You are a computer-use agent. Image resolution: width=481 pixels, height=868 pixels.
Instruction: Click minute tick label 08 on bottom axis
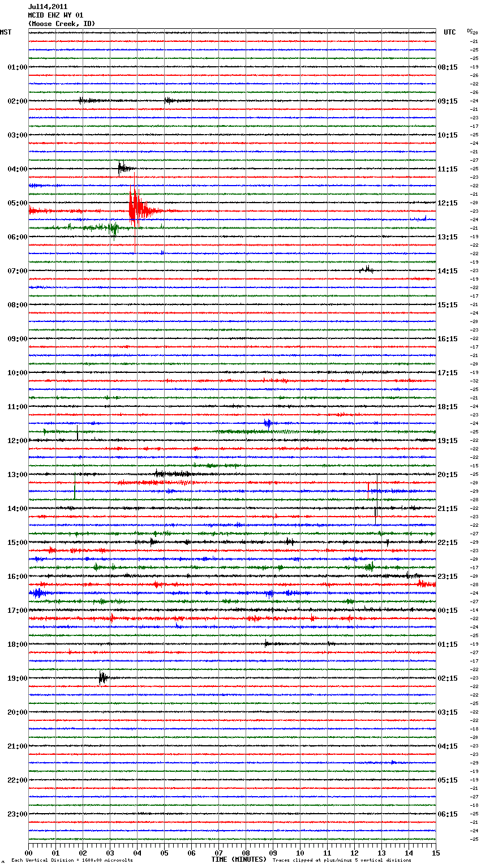[246, 853]
